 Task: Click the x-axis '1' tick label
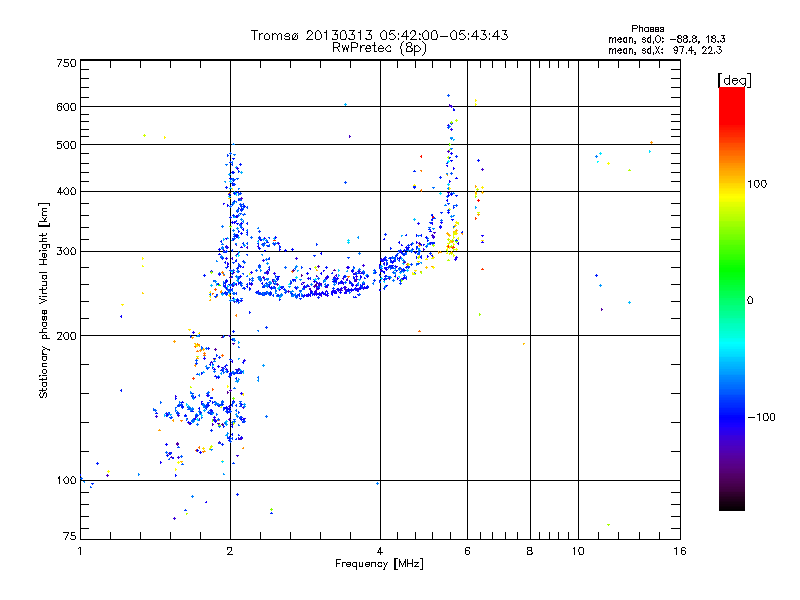tap(80, 551)
